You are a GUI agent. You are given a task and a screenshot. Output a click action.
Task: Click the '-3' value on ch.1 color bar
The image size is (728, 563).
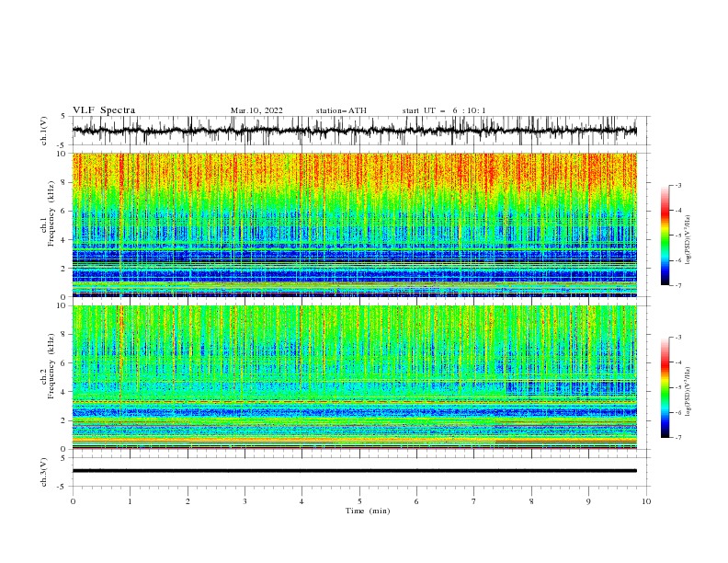[x=677, y=185]
